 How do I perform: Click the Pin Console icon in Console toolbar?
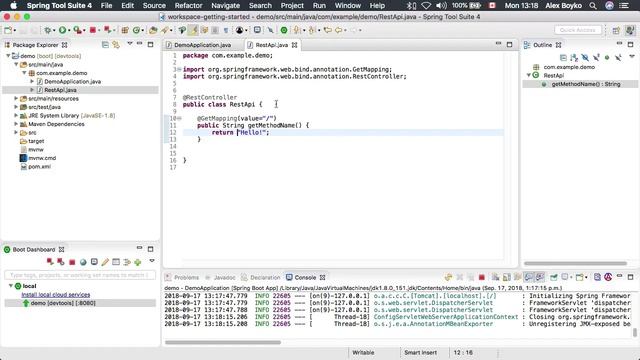click(554, 278)
